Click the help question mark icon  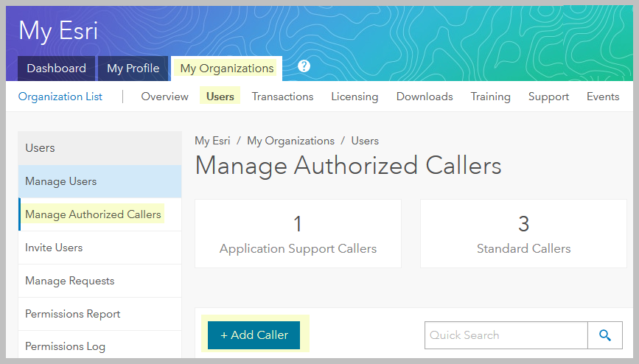tap(304, 66)
